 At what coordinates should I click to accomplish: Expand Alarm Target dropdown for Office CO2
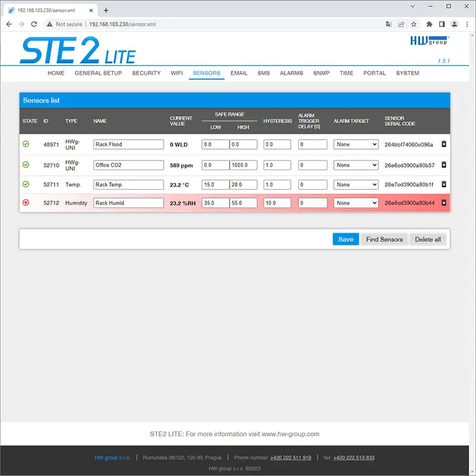pos(355,165)
